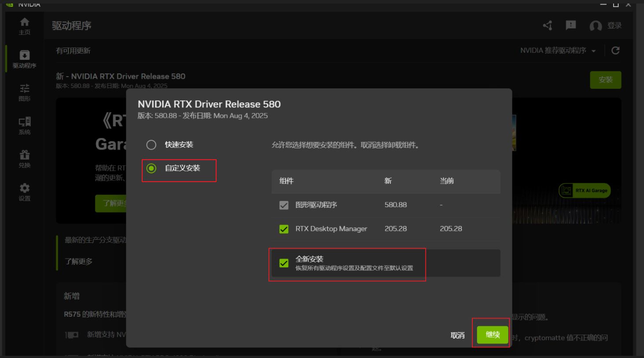
Task: Toggle the graphics driver (图形驱动程序) checkbox
Action: pyautogui.click(x=284, y=205)
